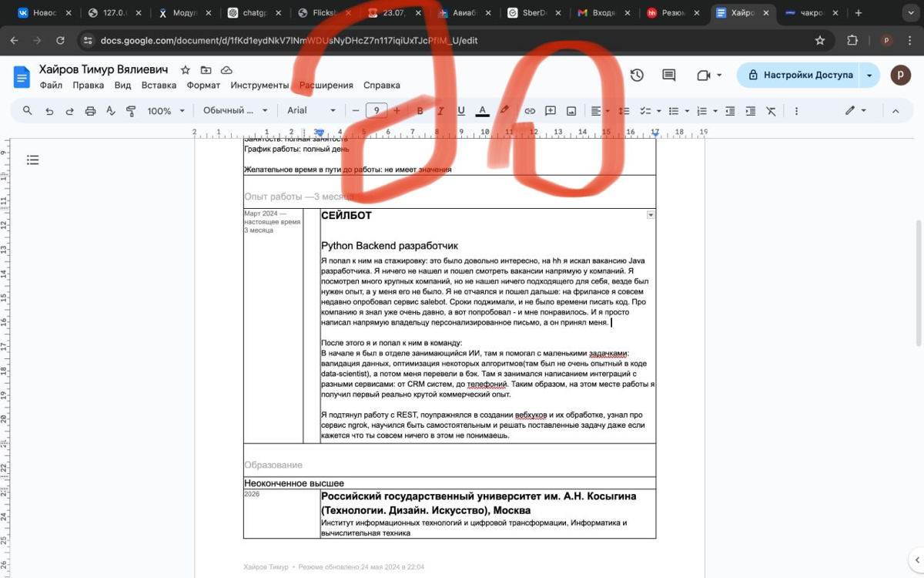This screenshot has height=578, width=924.
Task: Print the document with the printer icon
Action: (x=90, y=111)
